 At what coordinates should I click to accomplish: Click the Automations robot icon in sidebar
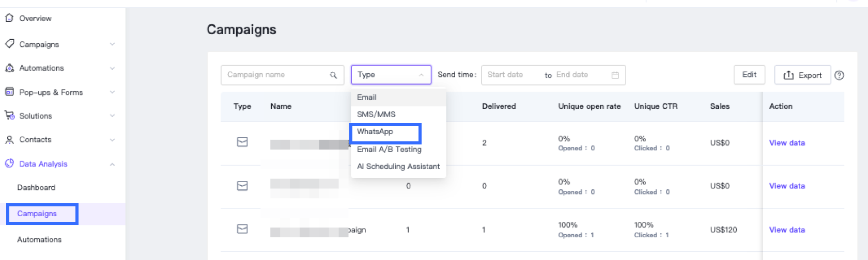(x=9, y=68)
